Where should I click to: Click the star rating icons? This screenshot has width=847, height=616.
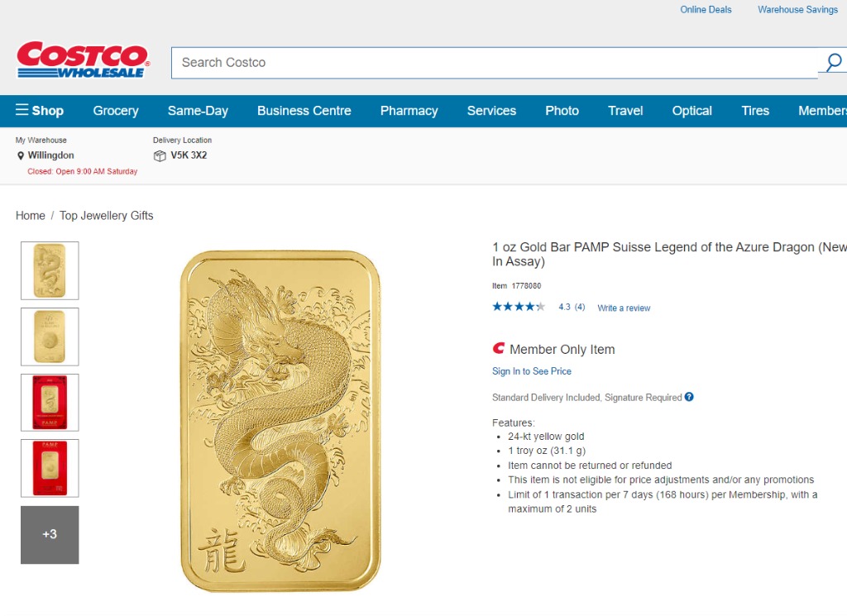519,307
